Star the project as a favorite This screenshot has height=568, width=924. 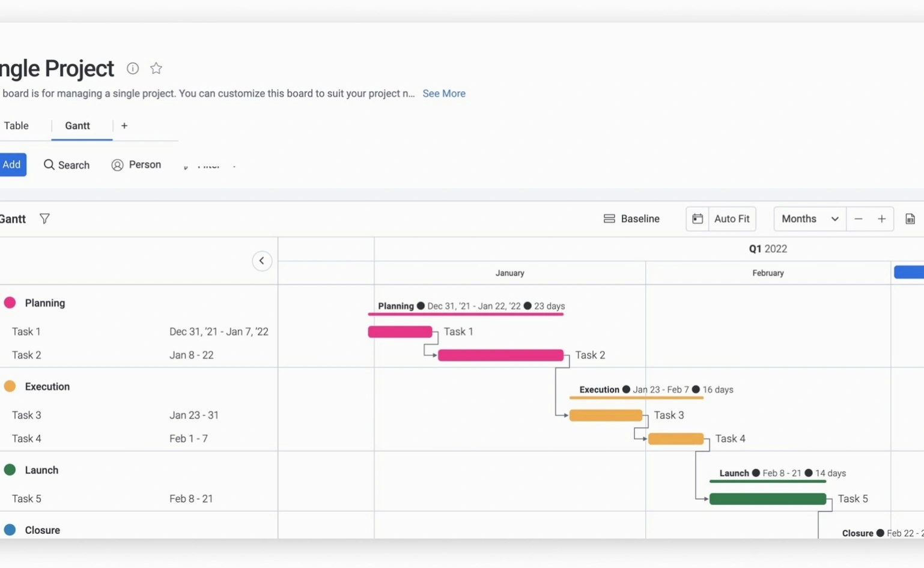click(x=156, y=68)
